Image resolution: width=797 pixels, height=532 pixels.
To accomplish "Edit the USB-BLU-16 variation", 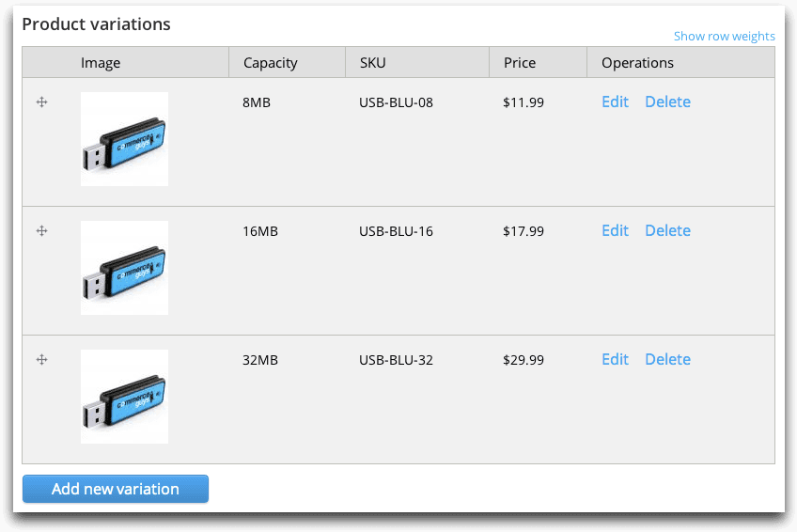I will (x=615, y=230).
